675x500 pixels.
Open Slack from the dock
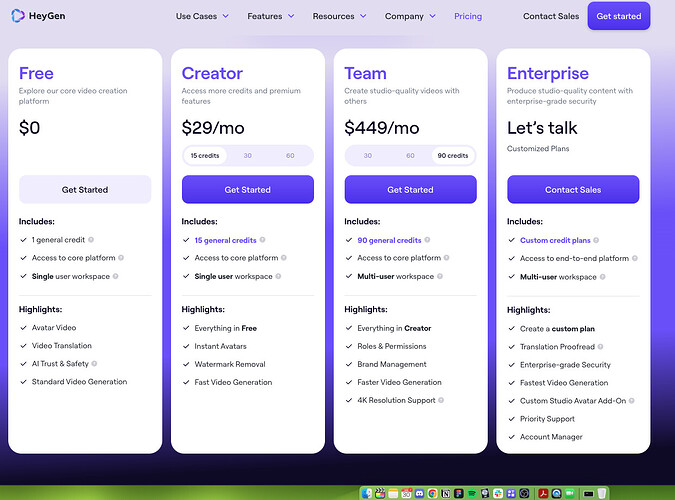point(498,493)
